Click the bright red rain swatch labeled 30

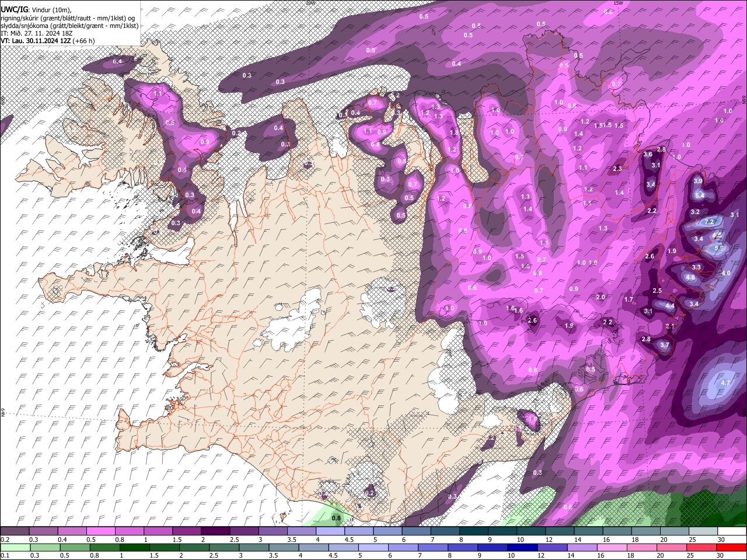[732, 547]
